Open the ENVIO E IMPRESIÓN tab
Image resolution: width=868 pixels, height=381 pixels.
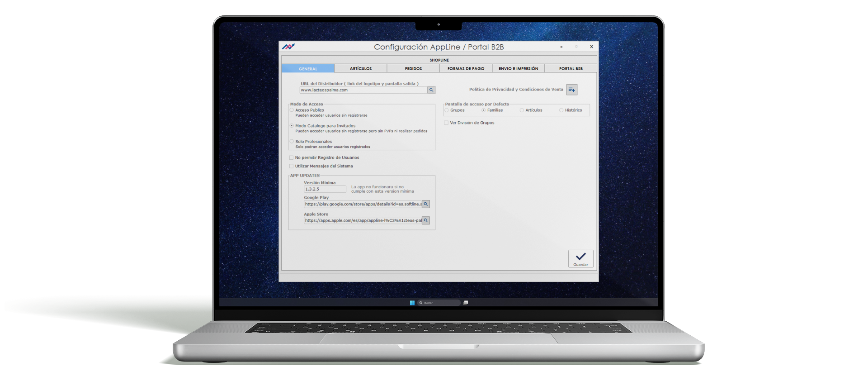(519, 69)
